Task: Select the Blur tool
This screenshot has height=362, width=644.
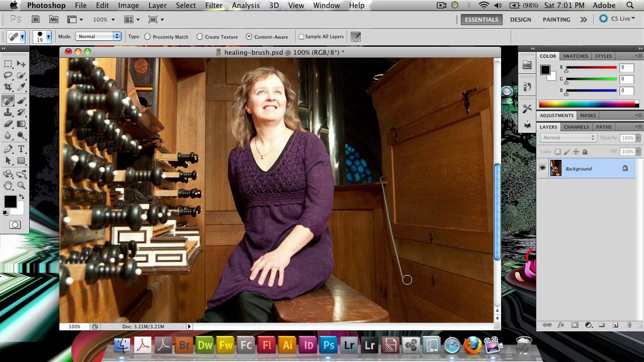Action: click(8, 135)
